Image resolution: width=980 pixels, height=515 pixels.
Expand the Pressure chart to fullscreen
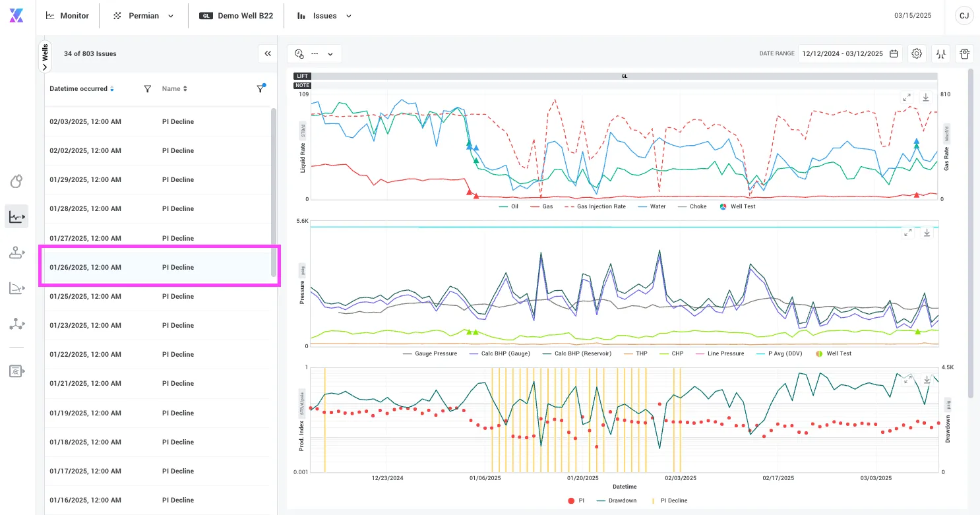pyautogui.click(x=908, y=233)
